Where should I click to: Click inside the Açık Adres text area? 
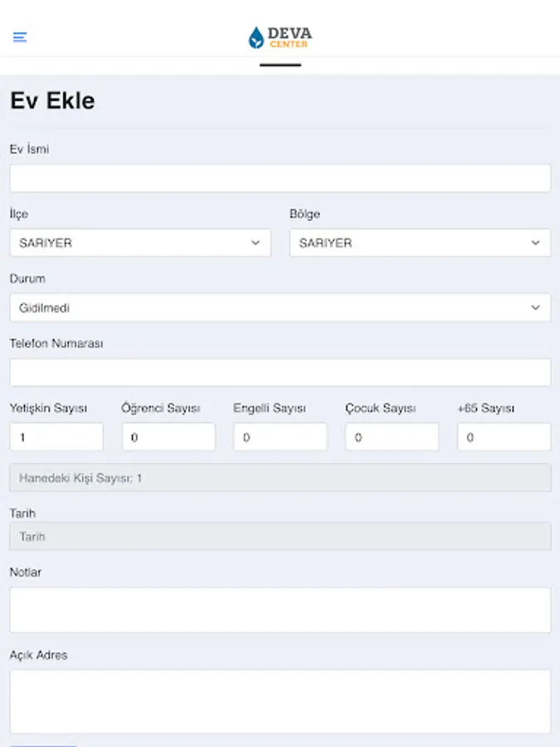coord(280,701)
